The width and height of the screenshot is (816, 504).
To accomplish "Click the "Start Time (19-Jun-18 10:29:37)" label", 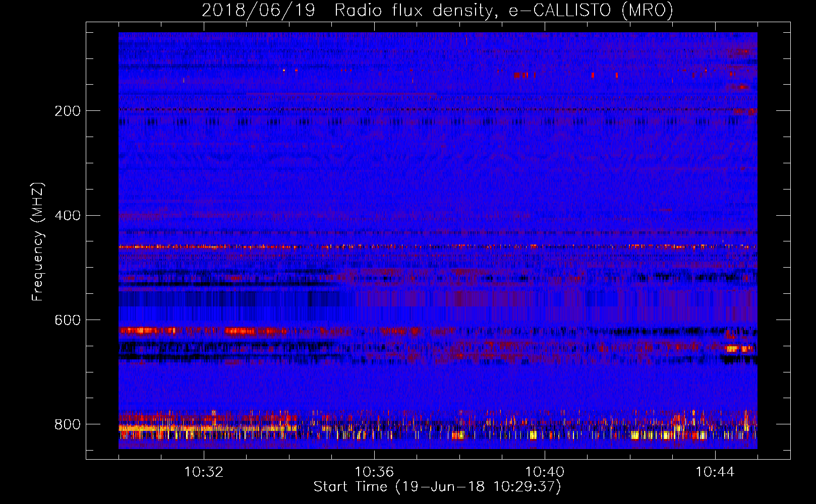I will point(437,487).
